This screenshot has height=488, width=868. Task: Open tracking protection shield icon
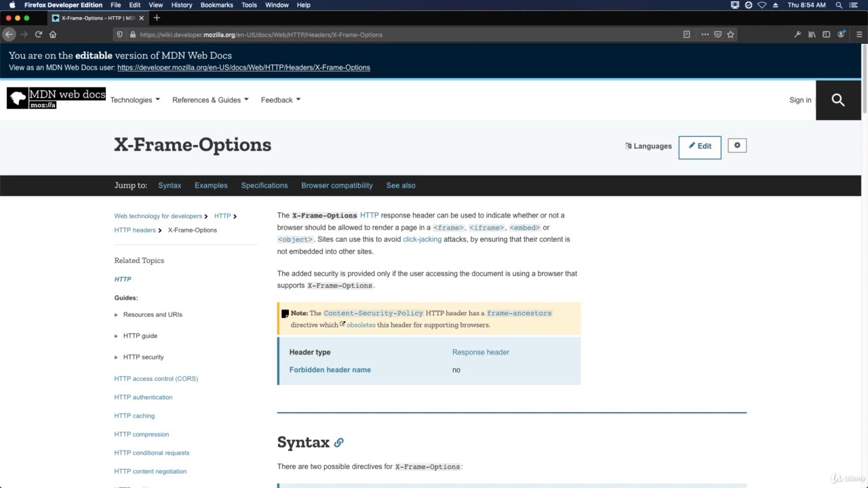(x=120, y=35)
